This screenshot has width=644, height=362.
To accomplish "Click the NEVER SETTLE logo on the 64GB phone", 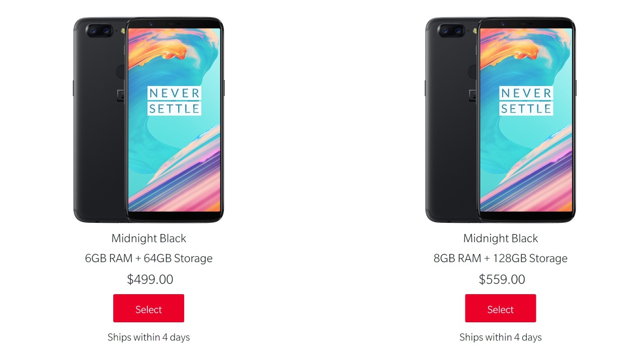I will (174, 101).
